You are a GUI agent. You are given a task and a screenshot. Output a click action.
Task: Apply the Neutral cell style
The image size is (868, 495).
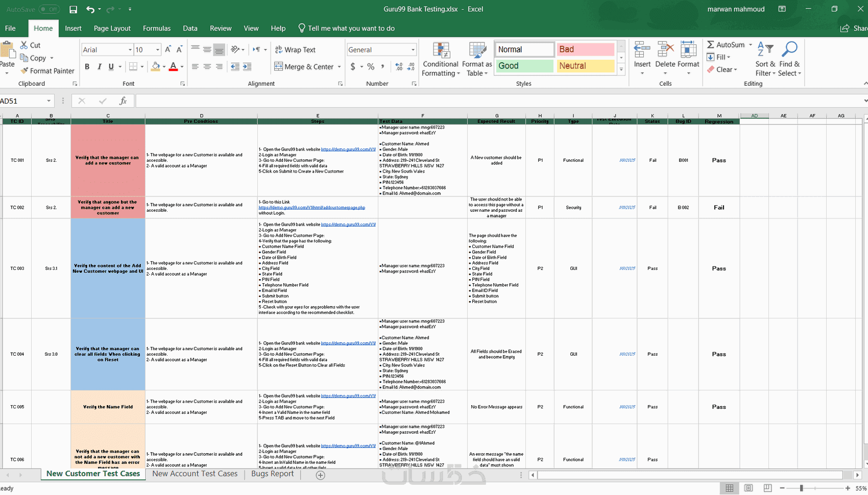[585, 66]
